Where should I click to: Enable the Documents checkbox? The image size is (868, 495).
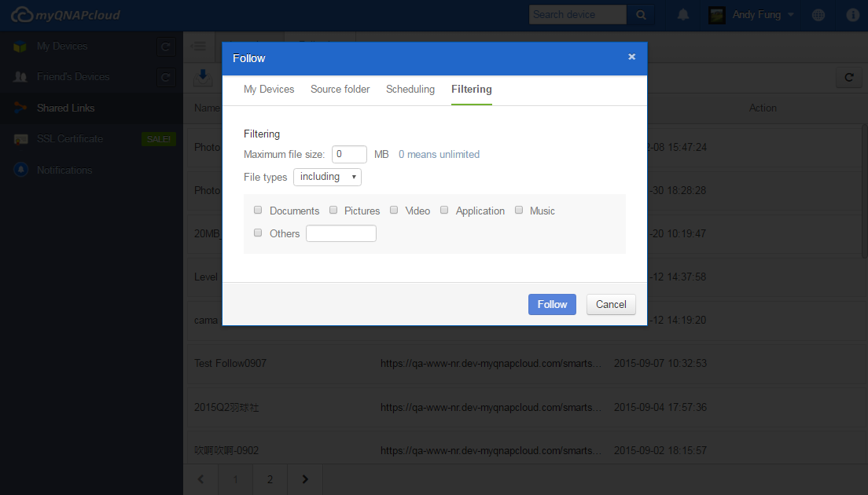pos(258,211)
